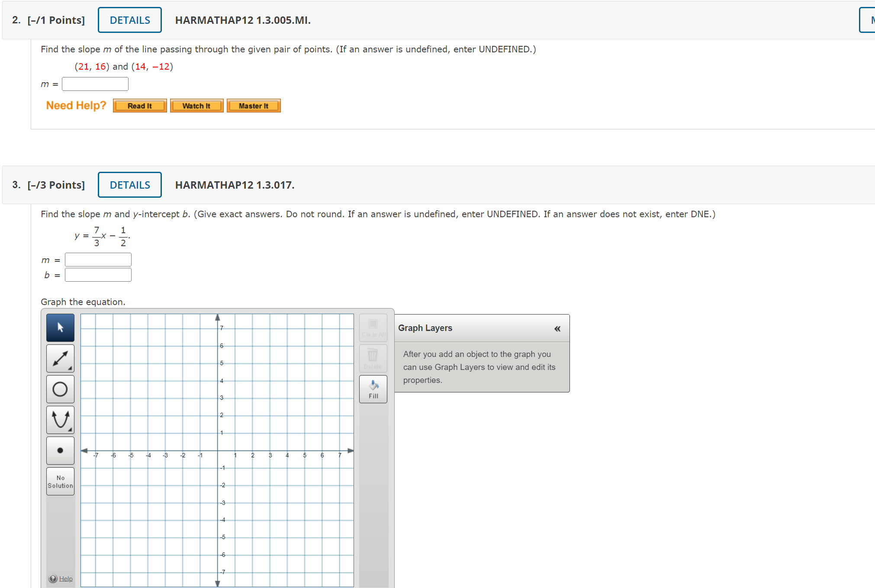Click the slope m input for question 2
This screenshot has height=588, width=875.
pos(95,84)
